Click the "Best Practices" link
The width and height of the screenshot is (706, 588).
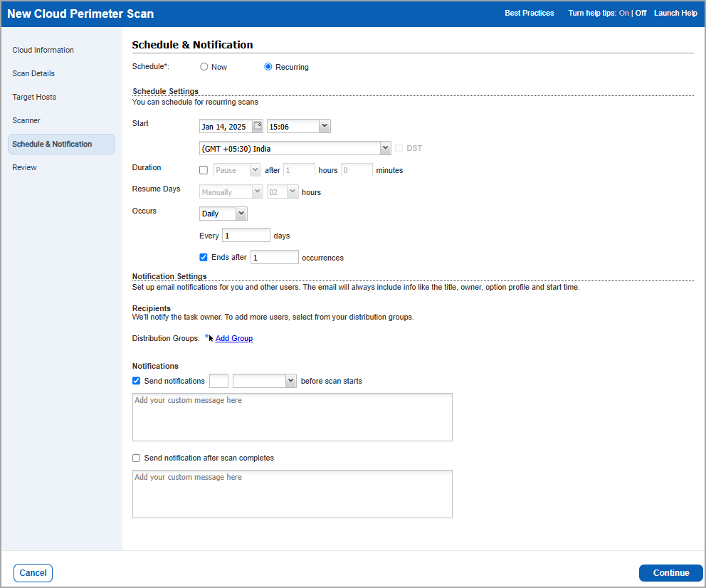click(529, 13)
